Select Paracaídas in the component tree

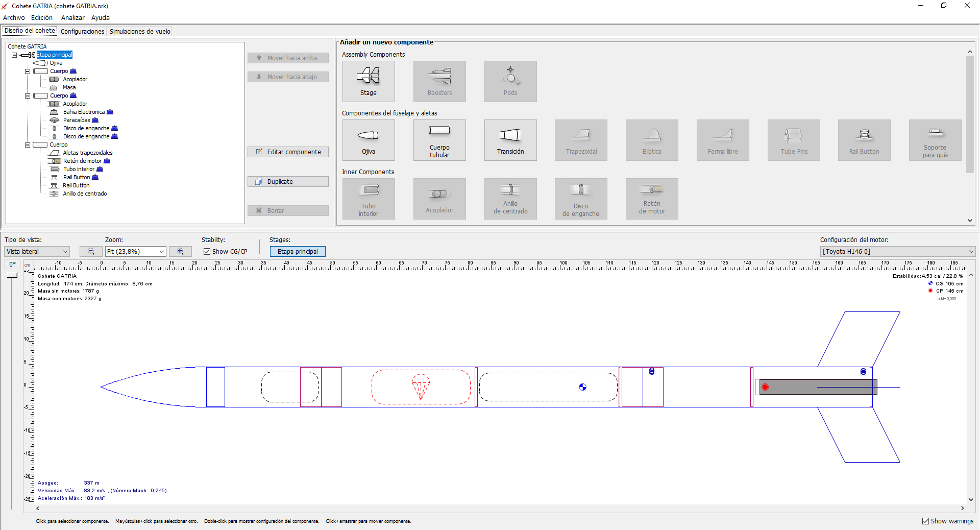(x=76, y=120)
